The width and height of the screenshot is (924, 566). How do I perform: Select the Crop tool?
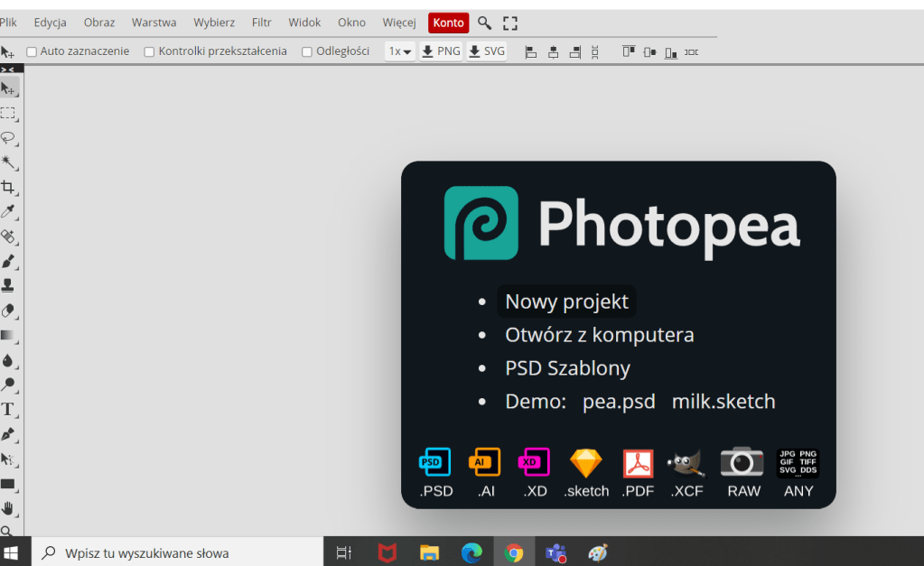8,188
